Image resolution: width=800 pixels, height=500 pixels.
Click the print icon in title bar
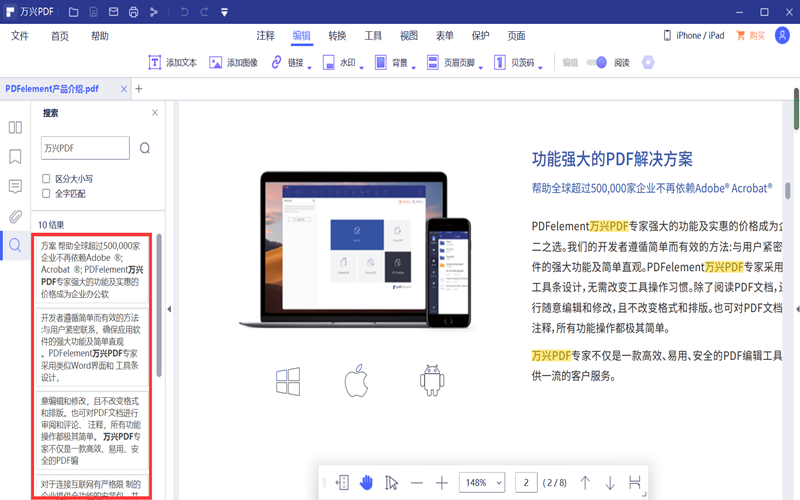(x=133, y=12)
